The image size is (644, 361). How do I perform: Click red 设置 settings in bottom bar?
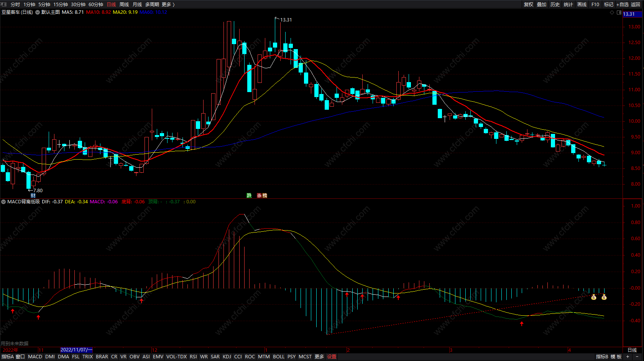[x=332, y=357]
